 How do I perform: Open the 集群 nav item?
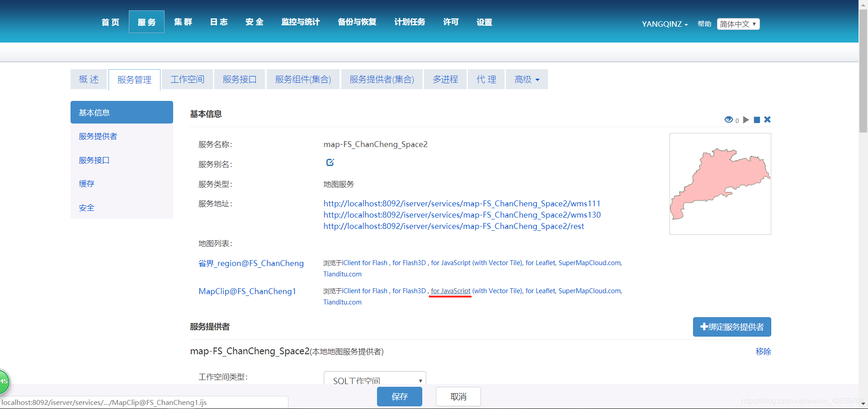coord(183,22)
